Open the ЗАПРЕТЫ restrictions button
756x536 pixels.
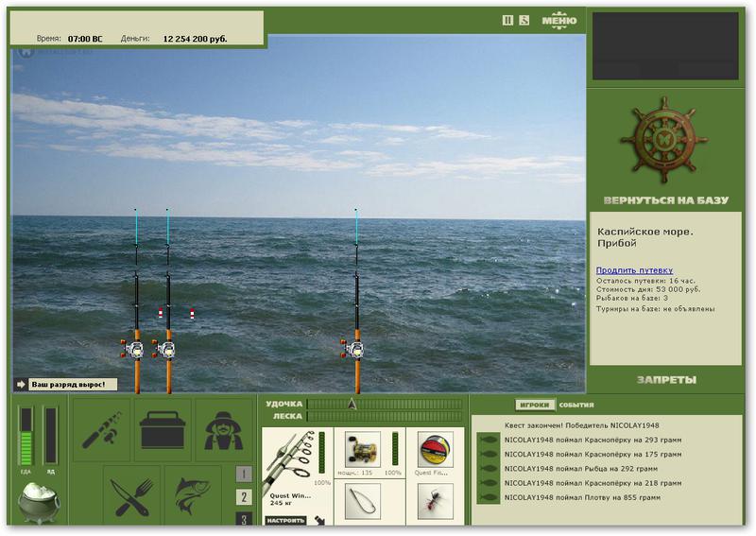coord(666,380)
